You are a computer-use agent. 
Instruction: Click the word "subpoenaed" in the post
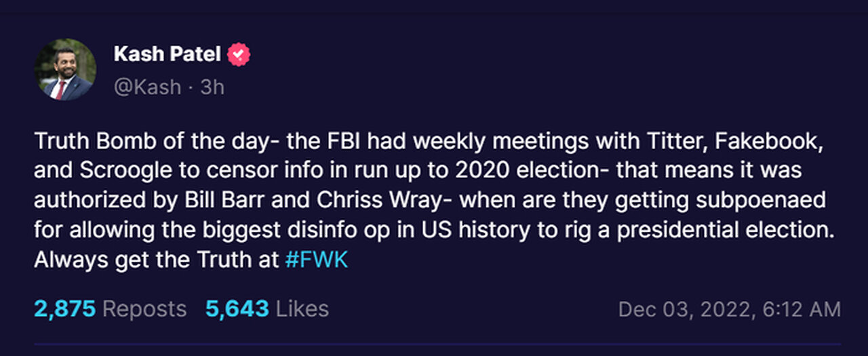coord(767,200)
